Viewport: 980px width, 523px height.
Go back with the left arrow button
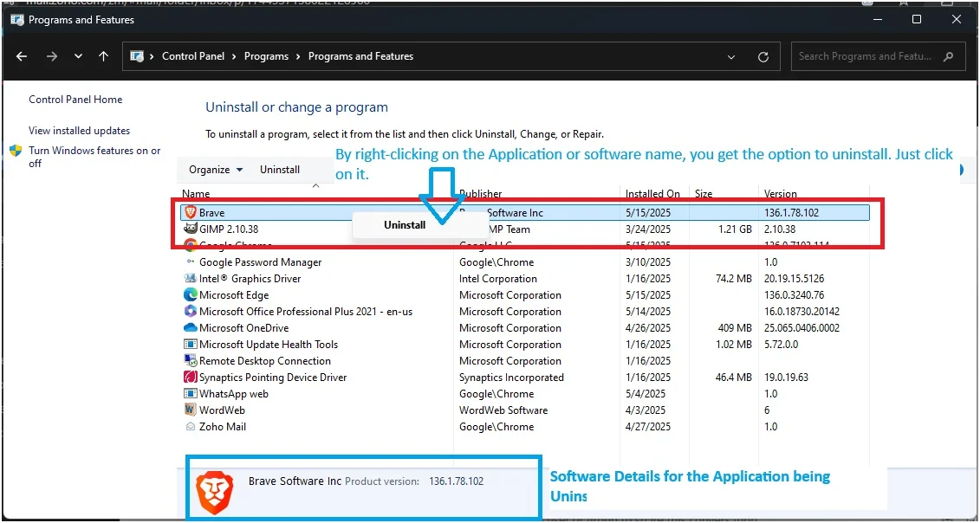point(22,56)
